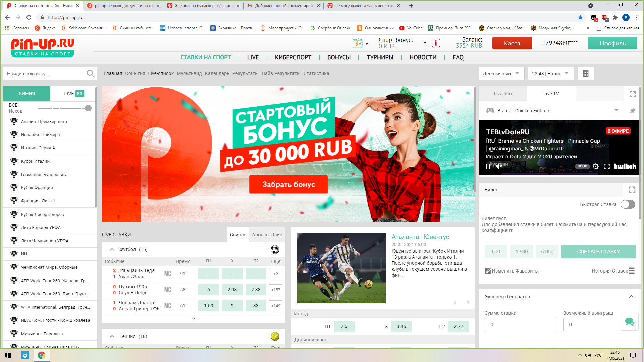Open the Brame - Chicken Fighters stream dropdown
This screenshot has width=644, height=362.
coord(552,111)
